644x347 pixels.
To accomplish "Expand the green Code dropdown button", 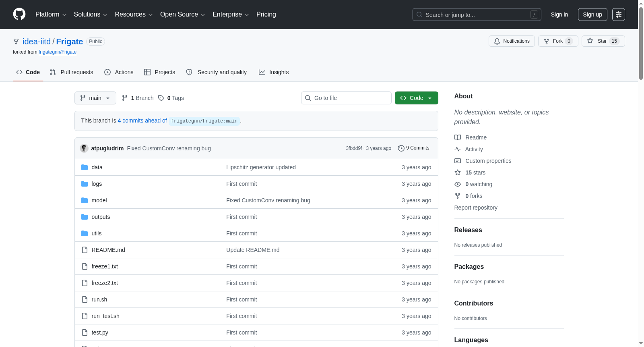I will [417, 98].
